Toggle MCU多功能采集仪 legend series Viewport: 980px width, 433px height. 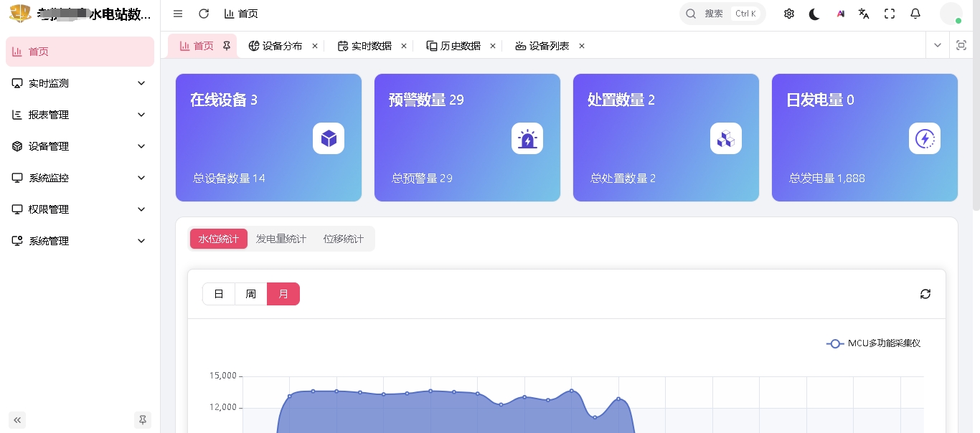pos(874,343)
